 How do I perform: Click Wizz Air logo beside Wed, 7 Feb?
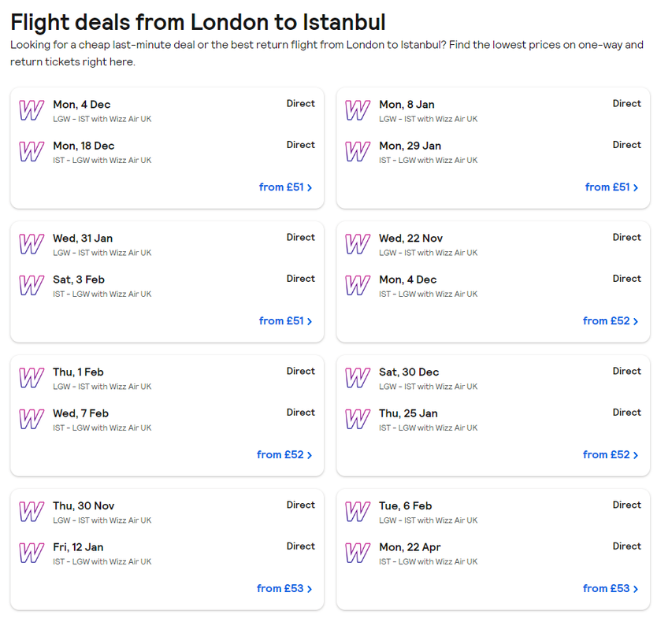pos(32,420)
